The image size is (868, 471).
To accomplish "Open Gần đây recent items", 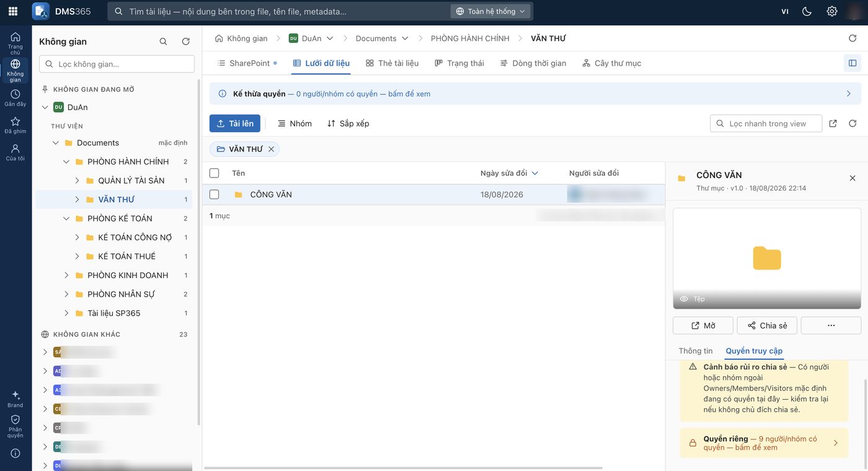I will point(15,98).
